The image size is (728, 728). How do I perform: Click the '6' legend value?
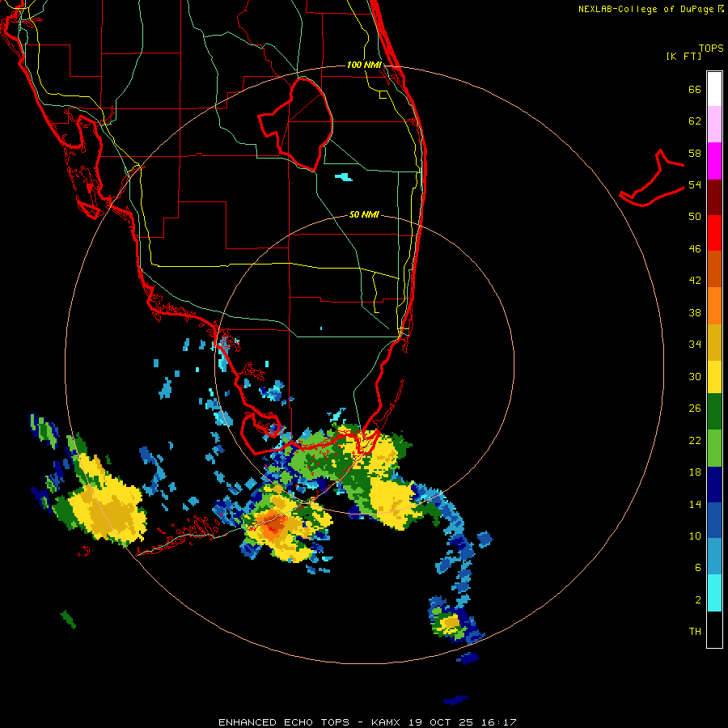click(698, 568)
